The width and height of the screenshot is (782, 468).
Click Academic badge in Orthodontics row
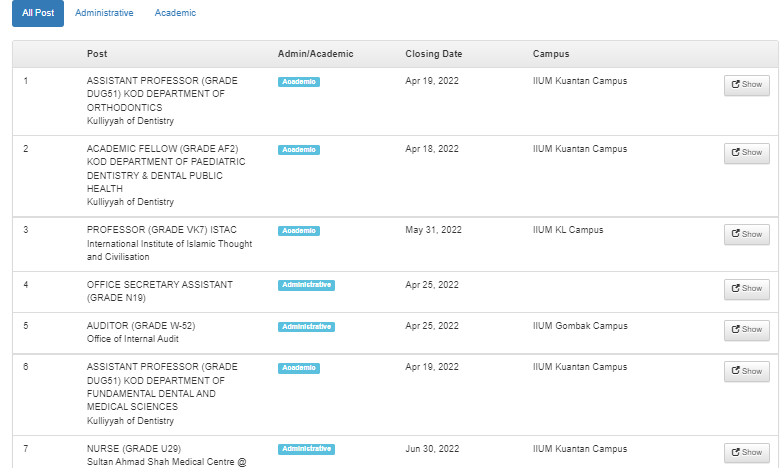pos(299,82)
